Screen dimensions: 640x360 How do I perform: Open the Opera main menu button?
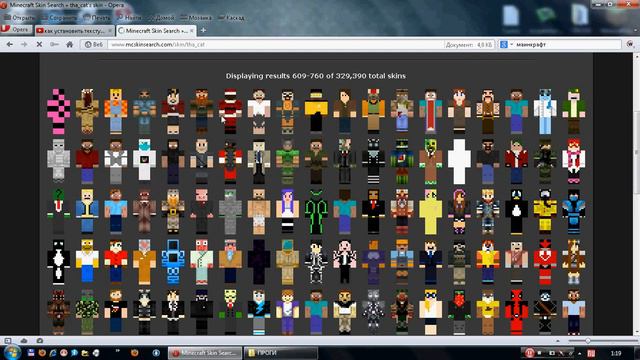(x=16, y=30)
